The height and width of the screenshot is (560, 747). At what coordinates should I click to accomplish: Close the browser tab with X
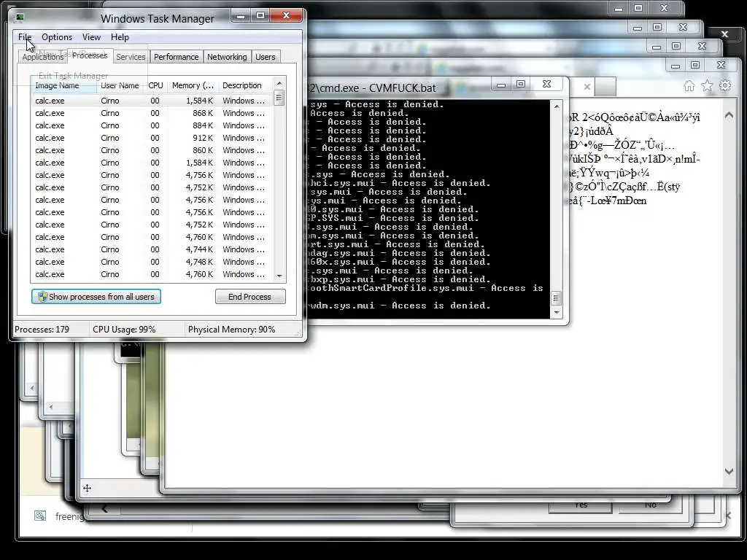(587, 87)
